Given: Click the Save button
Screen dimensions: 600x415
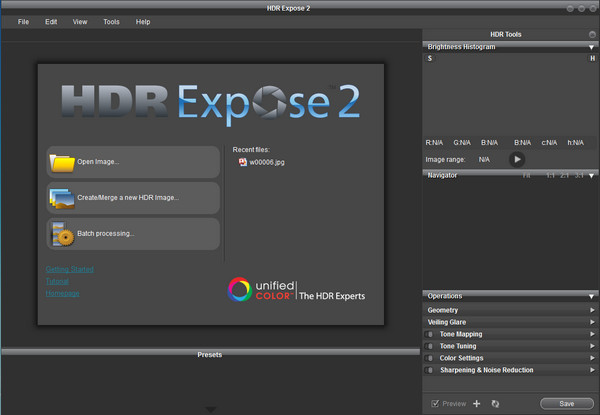Looking at the screenshot, I should (566, 403).
